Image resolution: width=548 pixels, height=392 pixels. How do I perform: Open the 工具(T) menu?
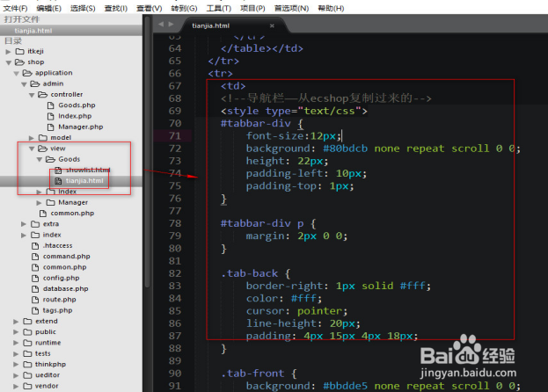coord(218,8)
